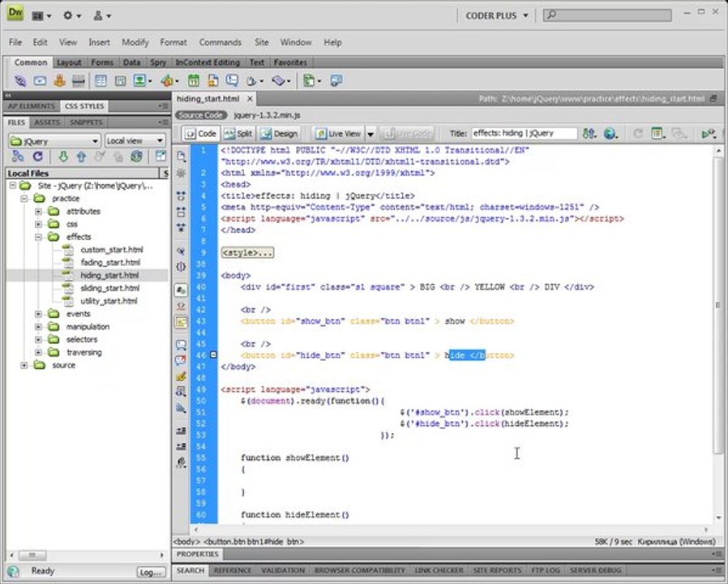This screenshot has width=728, height=584.
Task: Insert a Hyperlink from Common toolbar
Action: tap(20, 81)
